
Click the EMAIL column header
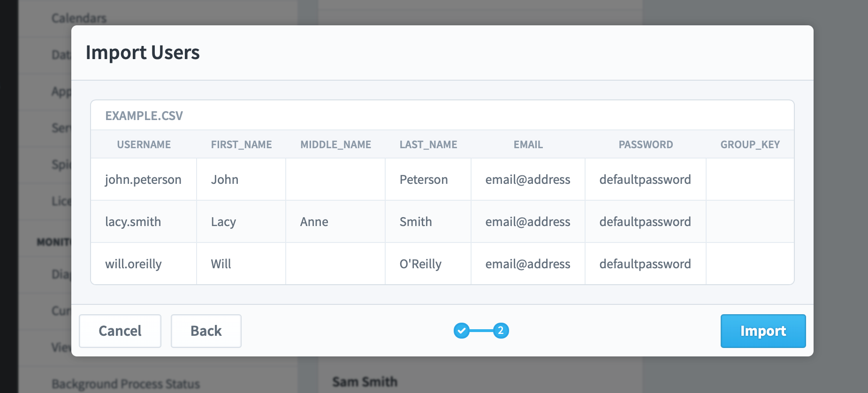point(528,144)
